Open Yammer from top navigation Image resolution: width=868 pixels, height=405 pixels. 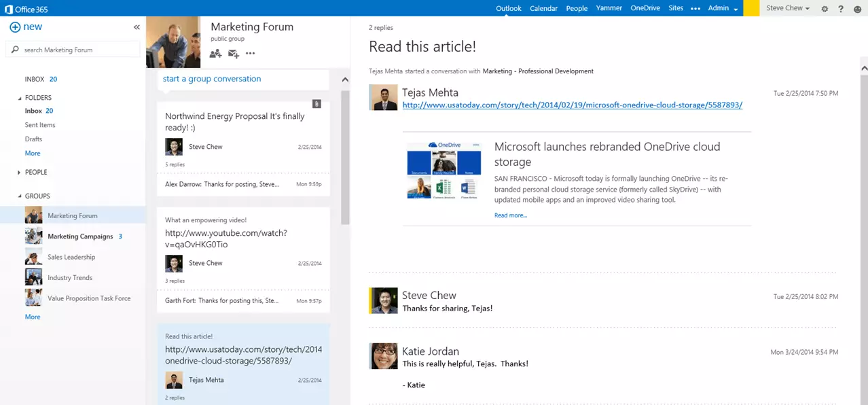[609, 8]
